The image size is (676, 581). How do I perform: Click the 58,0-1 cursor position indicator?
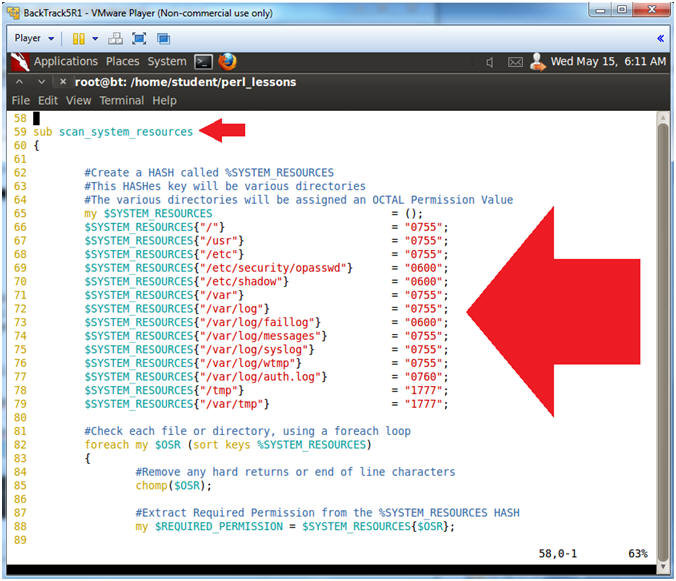coord(557,554)
